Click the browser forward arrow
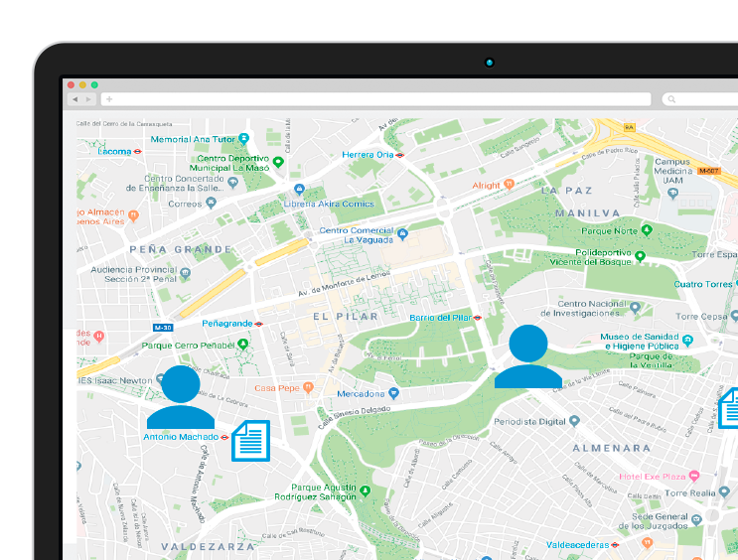Viewport: 738px width, 560px height. click(88, 99)
